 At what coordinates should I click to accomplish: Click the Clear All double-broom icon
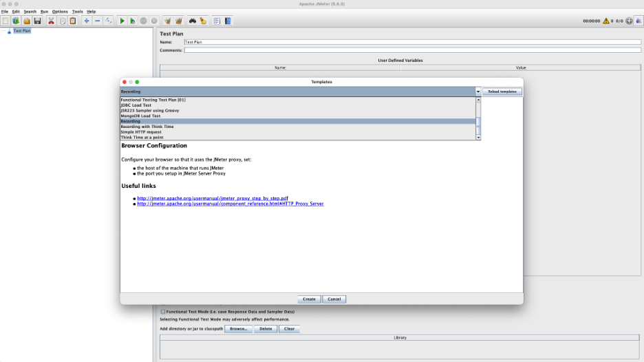[179, 21]
